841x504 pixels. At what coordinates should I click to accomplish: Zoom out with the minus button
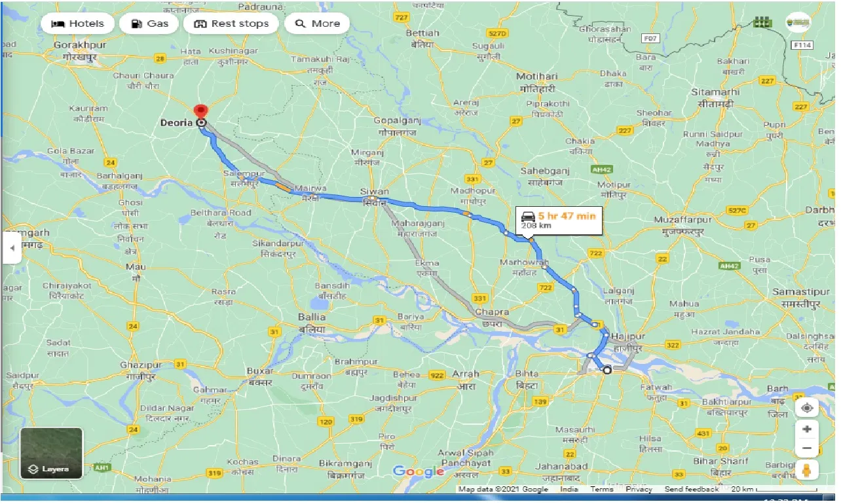[807, 449]
